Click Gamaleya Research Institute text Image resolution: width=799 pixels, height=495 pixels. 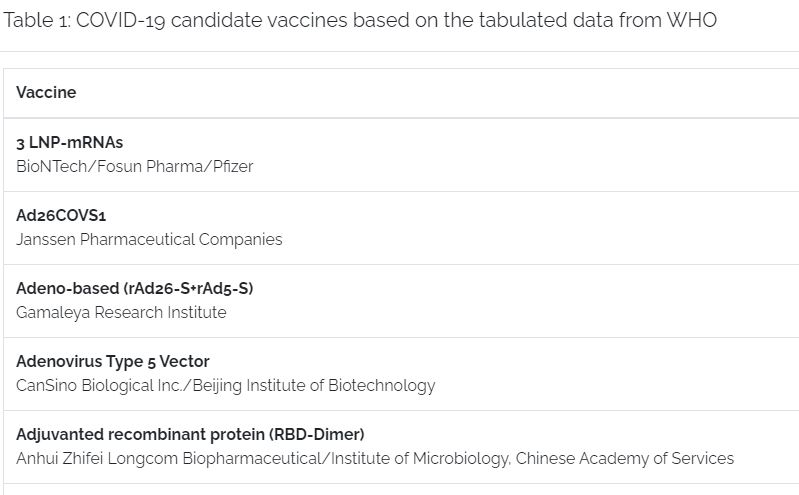[x=121, y=312]
